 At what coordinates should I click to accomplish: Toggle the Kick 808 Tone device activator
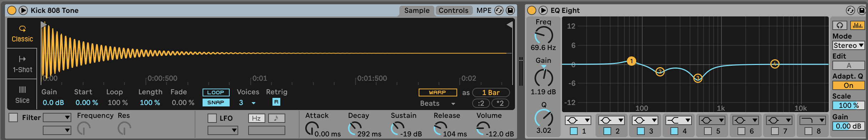pos(12,10)
